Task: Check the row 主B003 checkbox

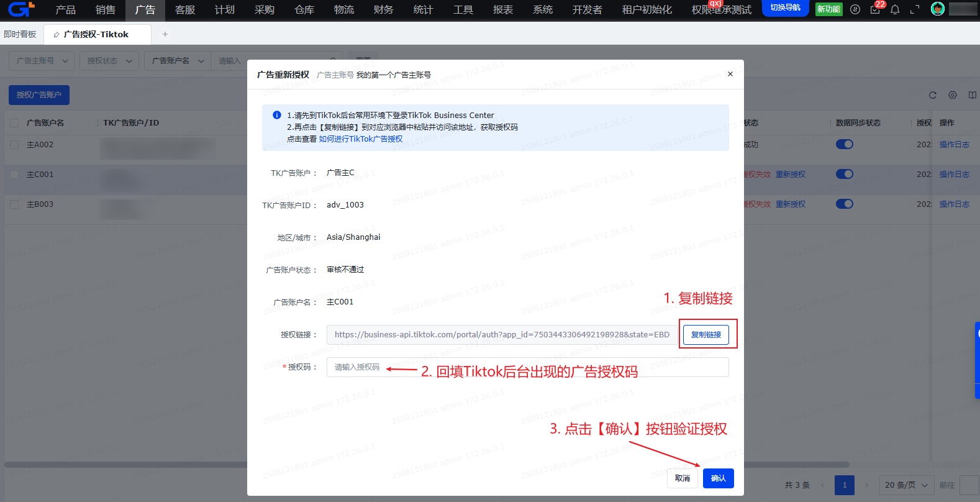Action: pos(14,204)
